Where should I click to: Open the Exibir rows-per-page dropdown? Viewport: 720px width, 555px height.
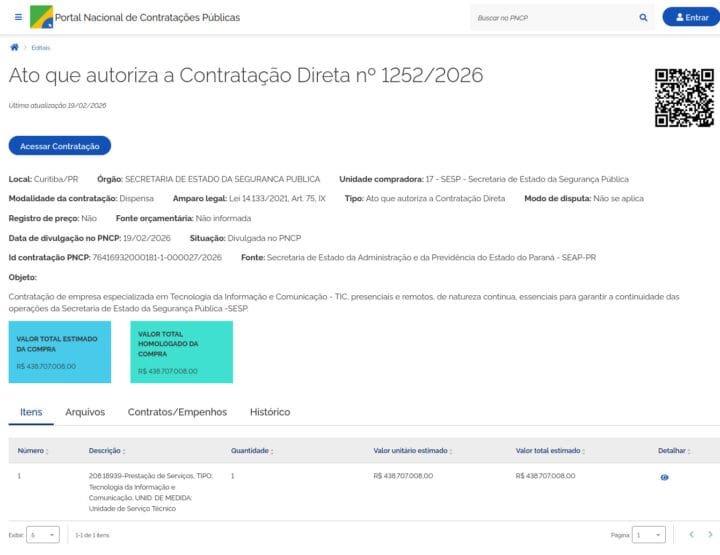44,535
